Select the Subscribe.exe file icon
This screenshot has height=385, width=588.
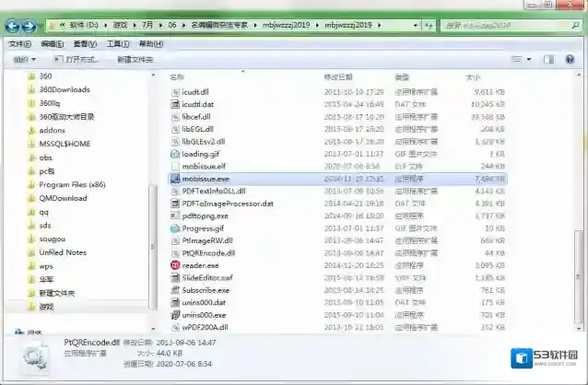tap(175, 290)
